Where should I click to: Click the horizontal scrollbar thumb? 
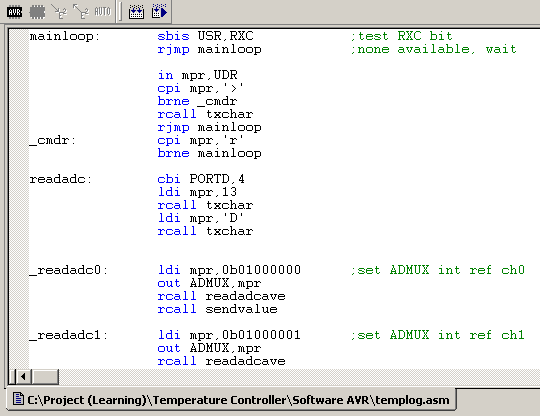[x=45, y=376]
